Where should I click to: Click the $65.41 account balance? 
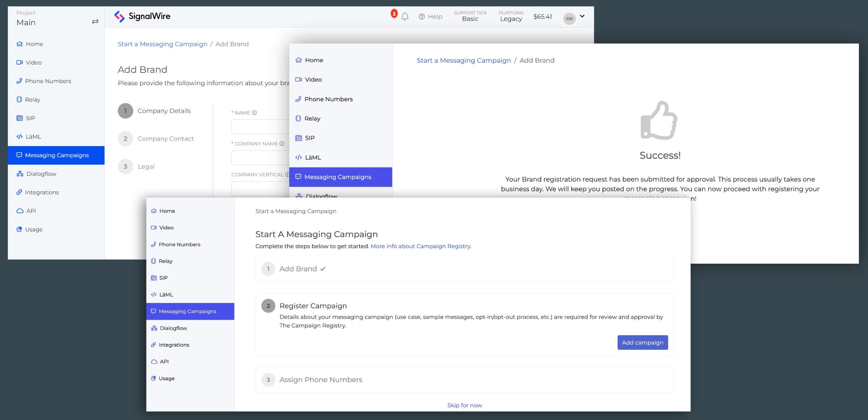(543, 17)
